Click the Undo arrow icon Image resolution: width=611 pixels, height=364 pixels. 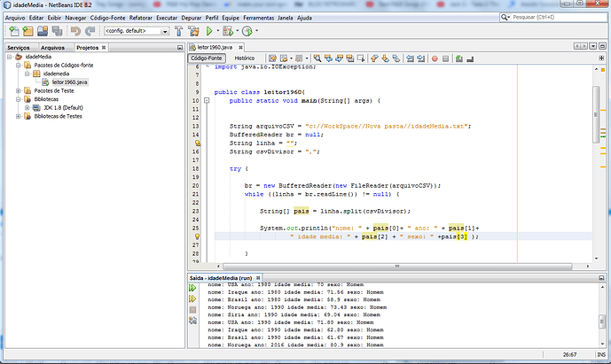[75, 31]
